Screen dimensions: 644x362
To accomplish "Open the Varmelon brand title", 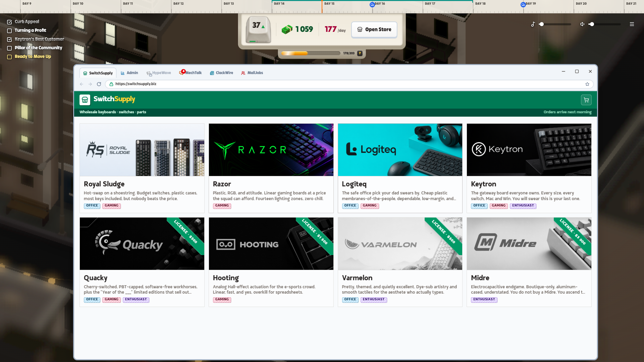I will (x=357, y=278).
